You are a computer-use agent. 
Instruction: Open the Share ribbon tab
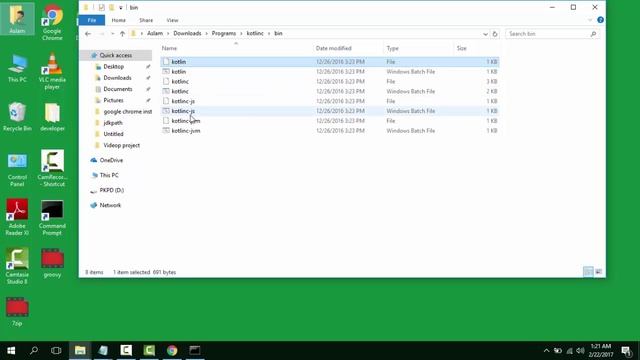click(x=146, y=20)
